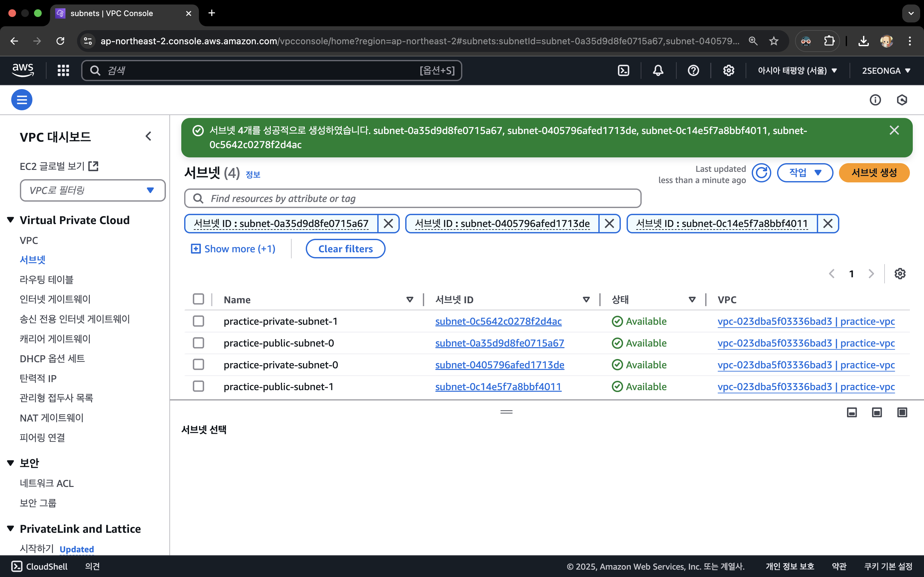Toggle the blue hamburger navigation menu
Image resolution: width=924 pixels, height=577 pixels.
22,100
